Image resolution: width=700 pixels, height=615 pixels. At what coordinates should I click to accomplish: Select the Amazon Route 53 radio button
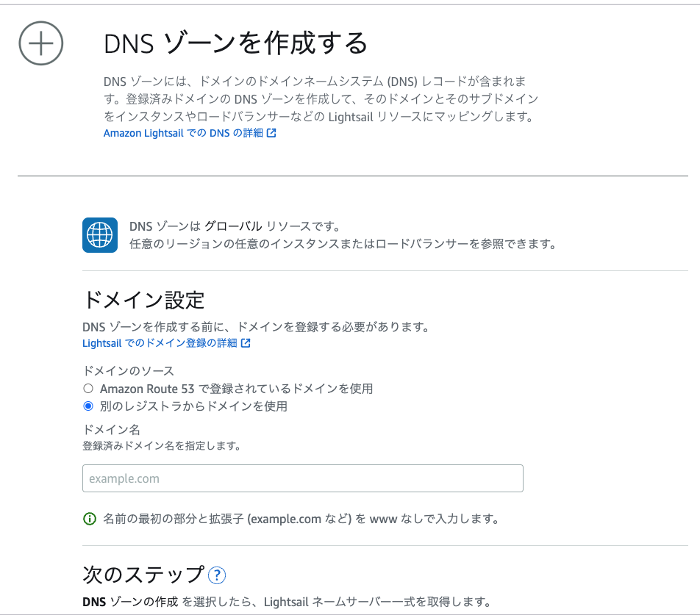(88, 389)
